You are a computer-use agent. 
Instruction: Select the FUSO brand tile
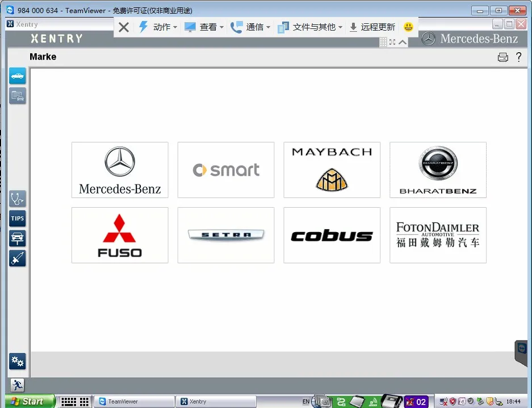coord(120,235)
